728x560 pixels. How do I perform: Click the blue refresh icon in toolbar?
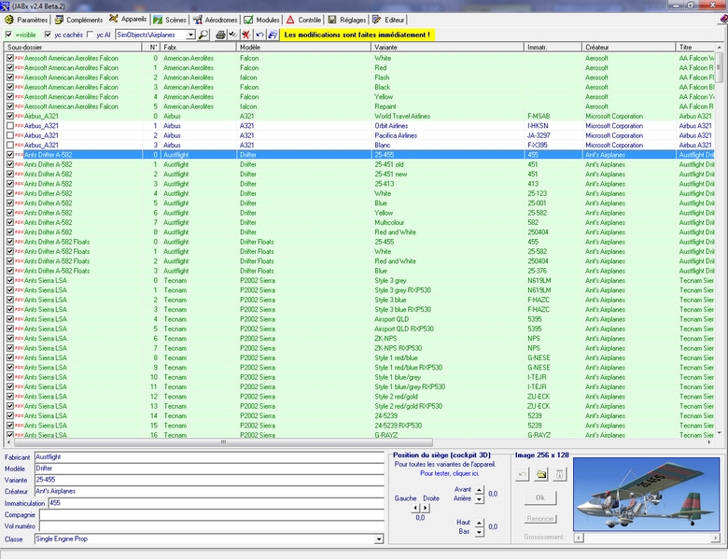click(273, 35)
